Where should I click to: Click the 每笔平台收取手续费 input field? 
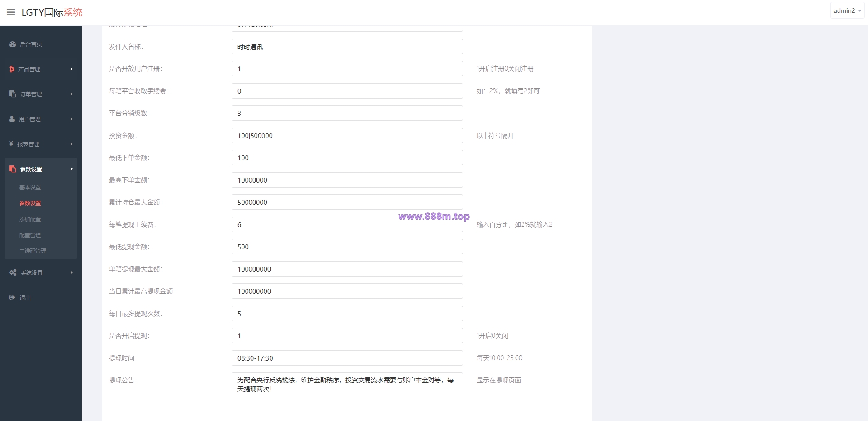pyautogui.click(x=347, y=91)
